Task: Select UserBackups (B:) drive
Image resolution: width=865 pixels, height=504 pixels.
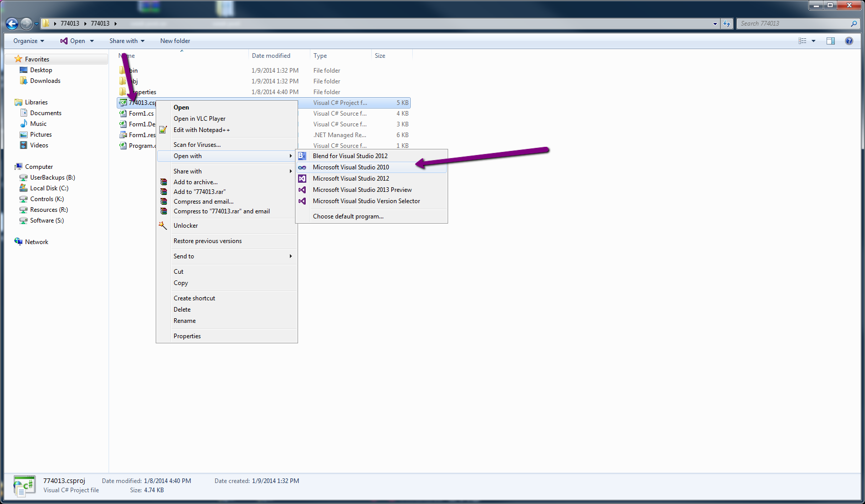Action: [x=52, y=178]
